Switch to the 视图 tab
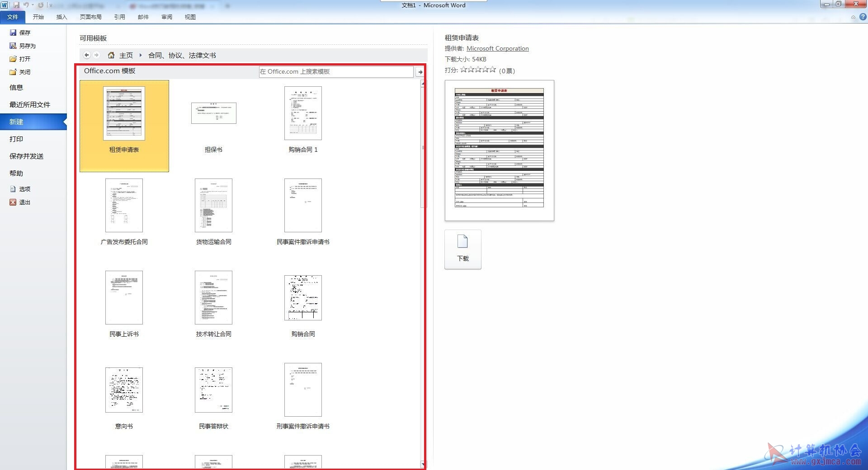868x470 pixels. click(x=190, y=17)
